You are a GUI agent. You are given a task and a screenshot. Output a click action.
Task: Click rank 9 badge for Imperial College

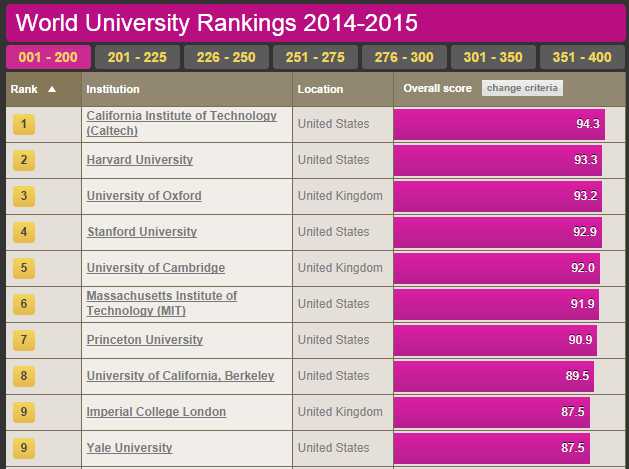coord(24,412)
